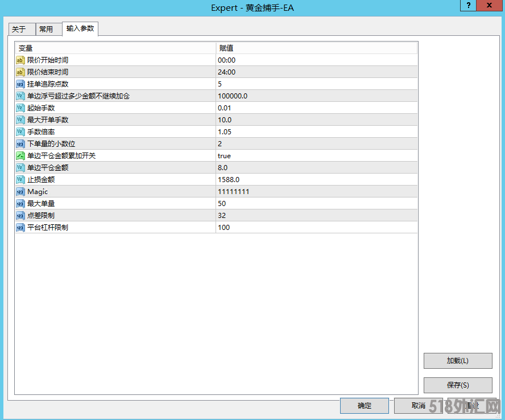Click the integer icon beside Magic

[x=20, y=192]
